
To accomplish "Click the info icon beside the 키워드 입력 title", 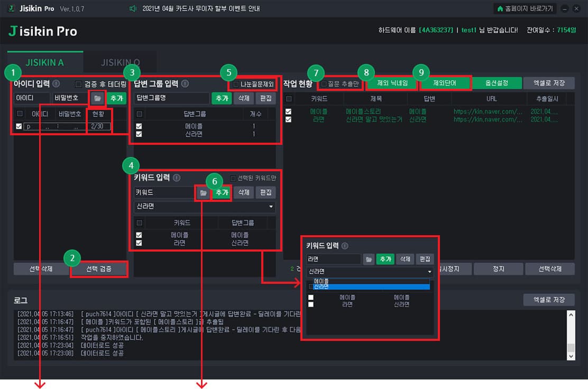I will coord(177,178).
